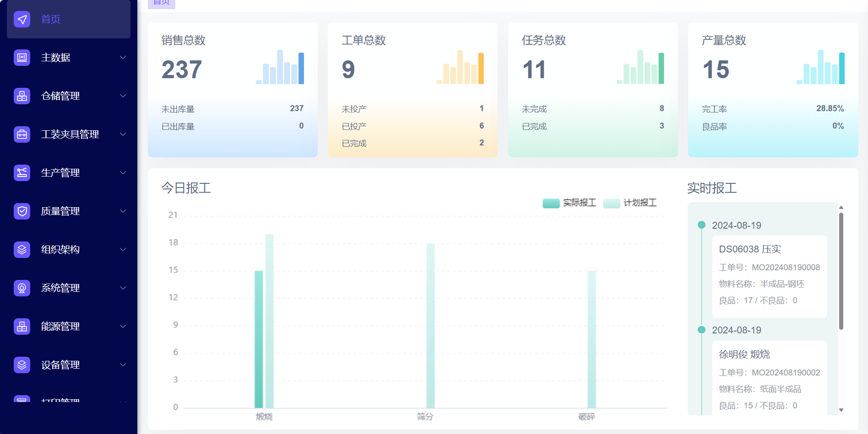This screenshot has height=434, width=868.
Task: Toggle 实际报工 series in chart legend
Action: pos(569,203)
